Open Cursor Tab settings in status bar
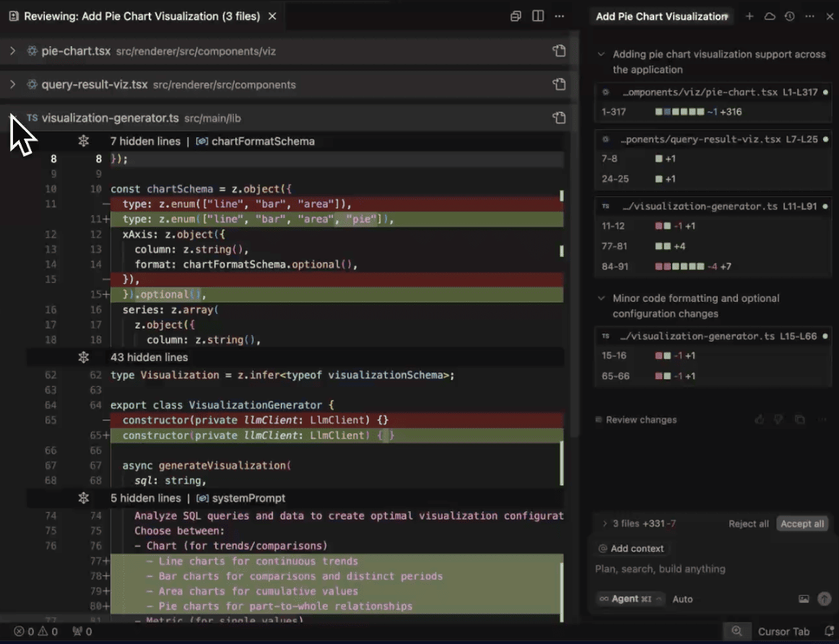The height and width of the screenshot is (644, 839). pyautogui.click(x=784, y=632)
